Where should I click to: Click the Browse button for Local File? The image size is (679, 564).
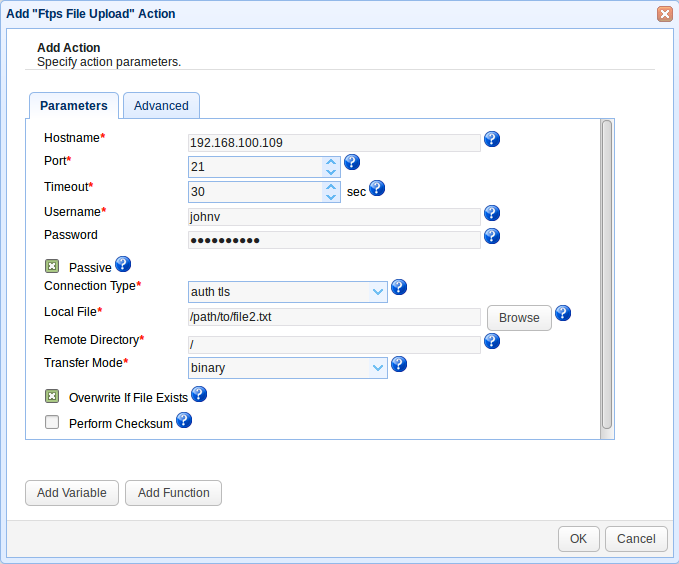pyautogui.click(x=519, y=318)
